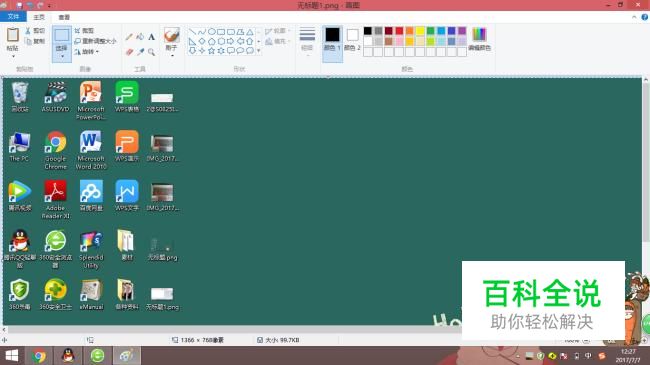Click the canvas vertical scrollbar
This screenshot has width=650, height=365.
646,162
